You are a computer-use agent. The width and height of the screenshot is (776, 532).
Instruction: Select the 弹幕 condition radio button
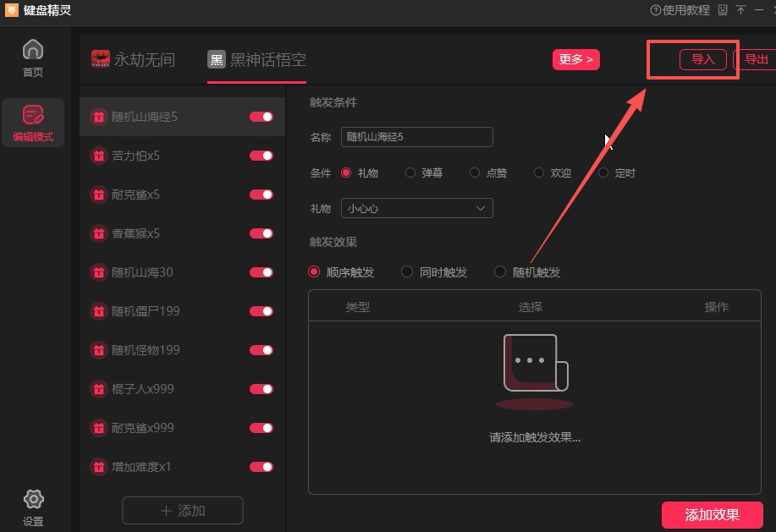[410, 173]
